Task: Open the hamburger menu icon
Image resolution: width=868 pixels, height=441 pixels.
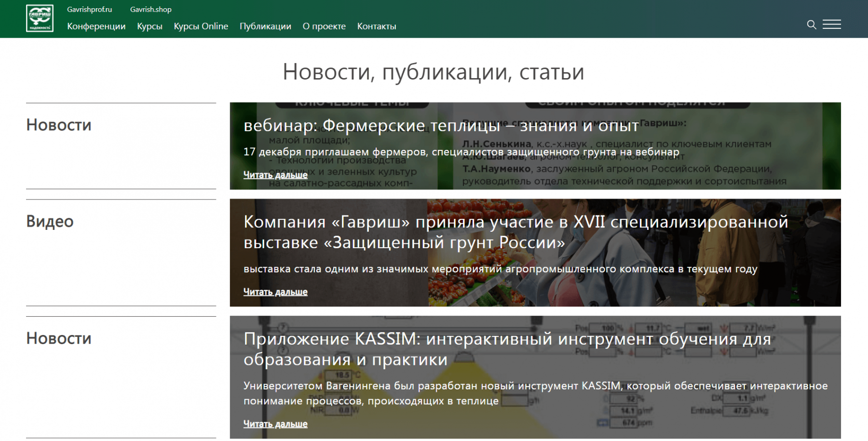Action: (831, 25)
